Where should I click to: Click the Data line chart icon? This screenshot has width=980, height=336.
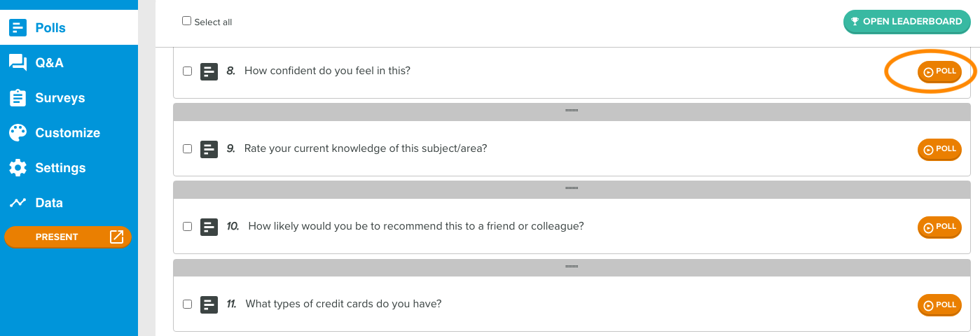click(x=18, y=203)
